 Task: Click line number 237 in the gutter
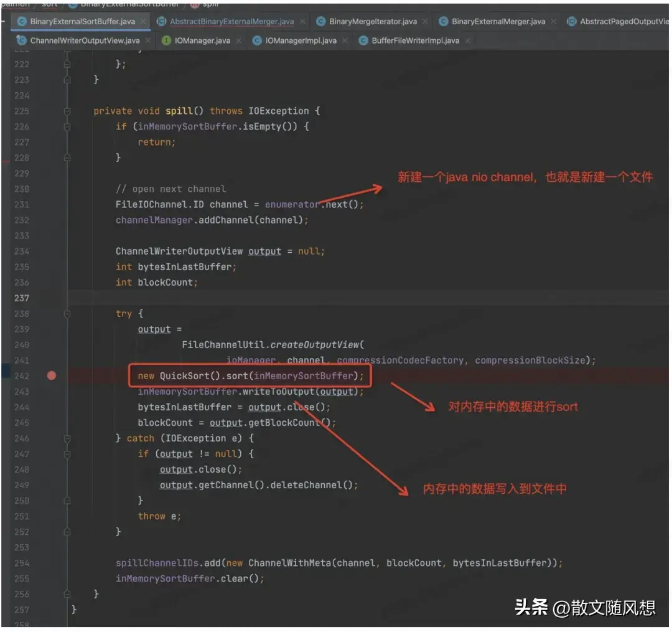pos(22,298)
